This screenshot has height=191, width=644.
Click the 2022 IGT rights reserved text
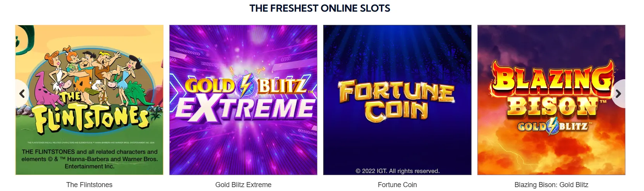(398, 171)
